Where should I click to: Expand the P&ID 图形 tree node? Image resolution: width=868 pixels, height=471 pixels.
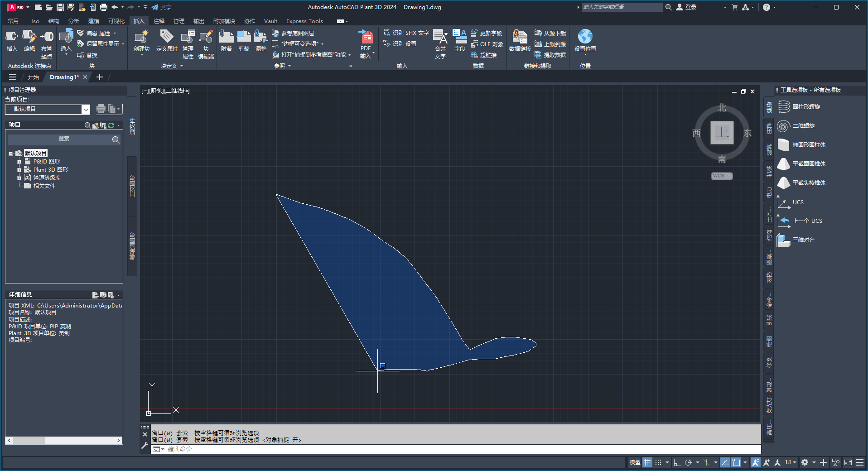19,162
